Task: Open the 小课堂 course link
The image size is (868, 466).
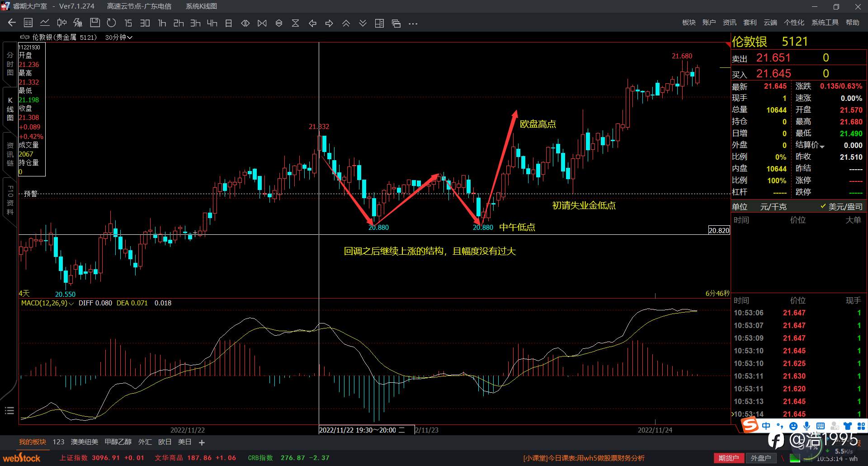Action: point(584,458)
